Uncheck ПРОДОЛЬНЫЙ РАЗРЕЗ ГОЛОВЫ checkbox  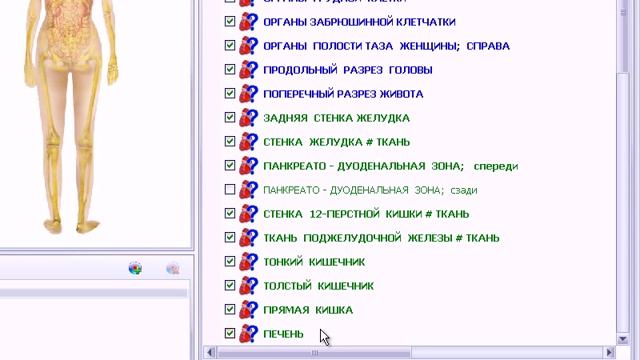click(x=230, y=69)
